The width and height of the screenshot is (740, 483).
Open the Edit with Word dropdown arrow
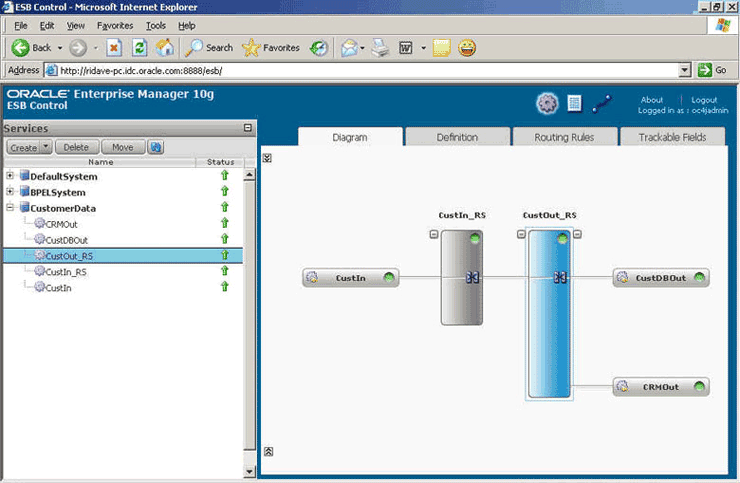pyautogui.click(x=423, y=48)
